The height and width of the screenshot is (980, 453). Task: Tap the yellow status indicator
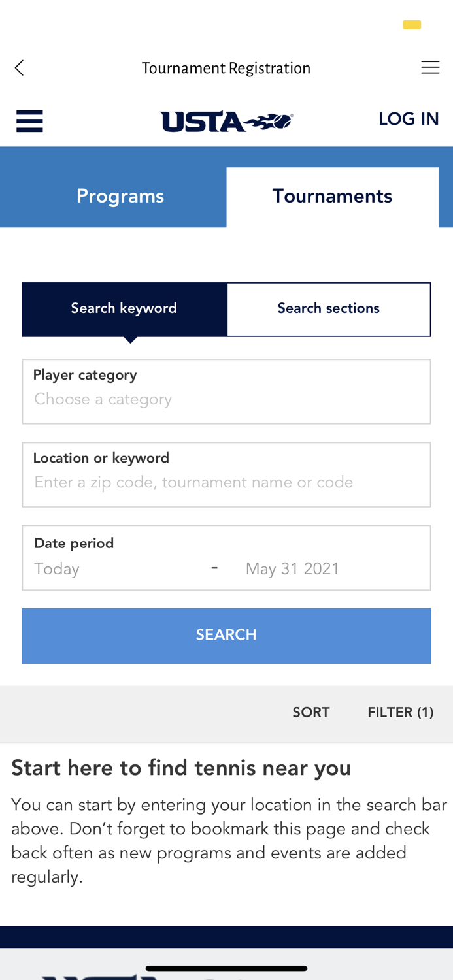click(x=412, y=25)
